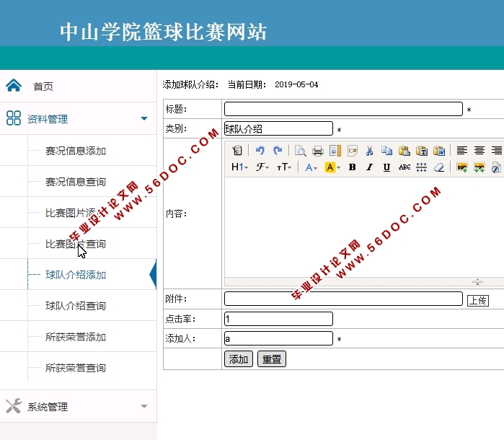Screen dimensions: 504x440
Task: Toggle HTML source view in editor
Action: click(237, 150)
